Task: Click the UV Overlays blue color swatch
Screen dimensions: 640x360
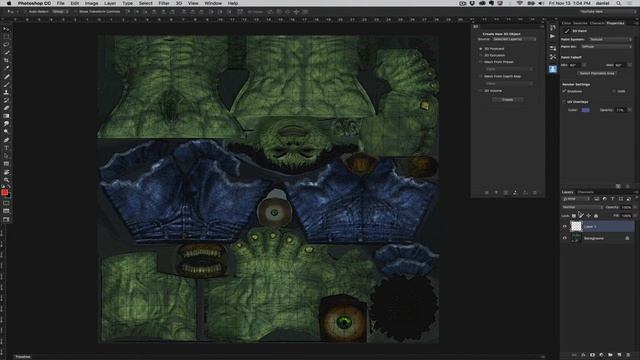Action: point(585,110)
